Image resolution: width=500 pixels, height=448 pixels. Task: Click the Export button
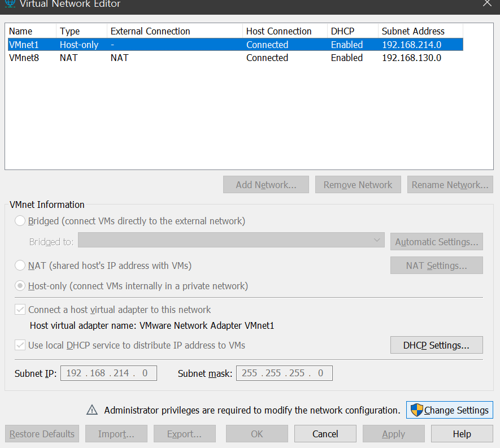pyautogui.click(x=185, y=434)
